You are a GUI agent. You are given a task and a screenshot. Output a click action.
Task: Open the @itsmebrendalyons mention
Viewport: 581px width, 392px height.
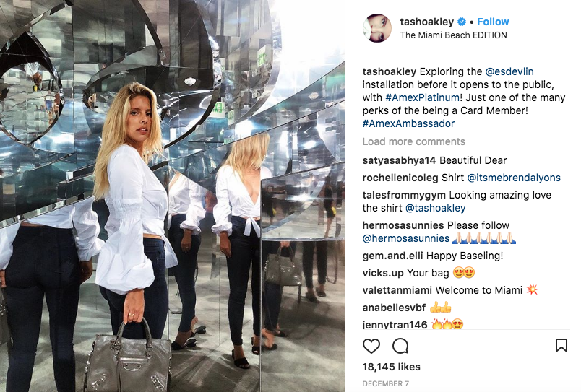click(514, 178)
